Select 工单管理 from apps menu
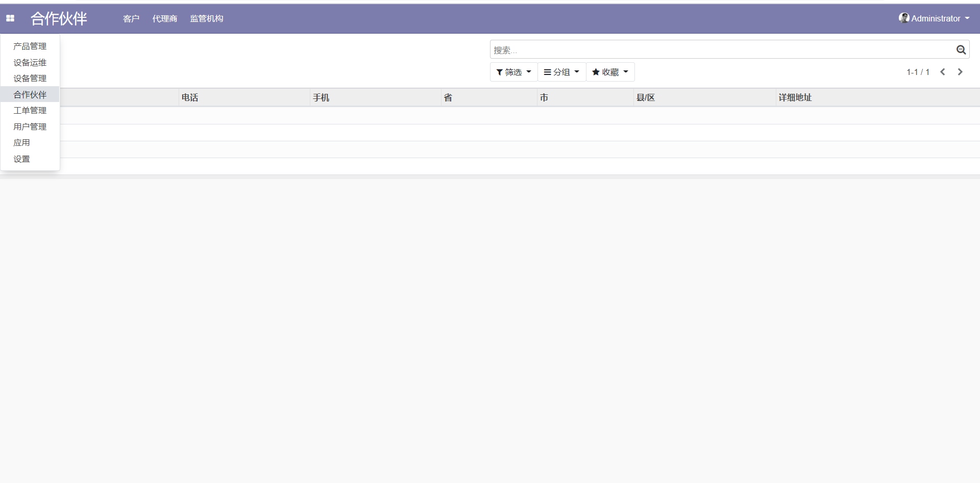The width and height of the screenshot is (980, 483). click(x=30, y=111)
